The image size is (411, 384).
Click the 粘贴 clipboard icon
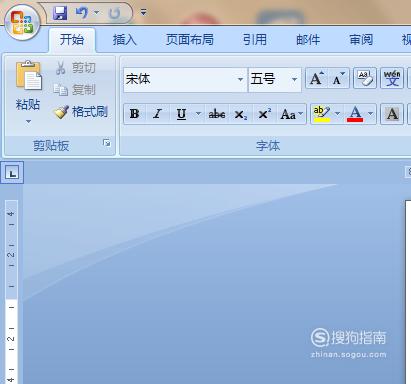pyautogui.click(x=28, y=76)
